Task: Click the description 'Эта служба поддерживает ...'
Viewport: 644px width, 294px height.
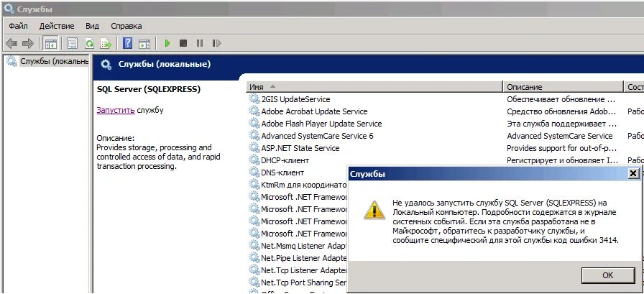Action: pos(562,124)
